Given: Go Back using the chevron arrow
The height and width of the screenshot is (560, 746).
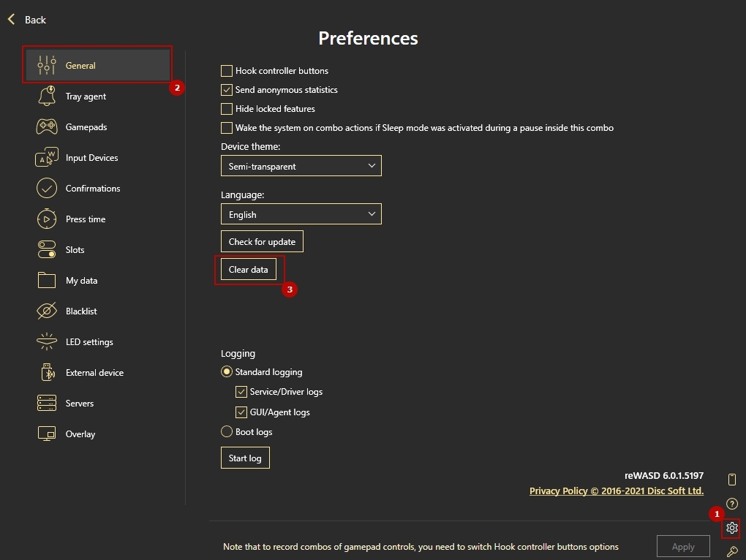Looking at the screenshot, I should tap(12, 20).
